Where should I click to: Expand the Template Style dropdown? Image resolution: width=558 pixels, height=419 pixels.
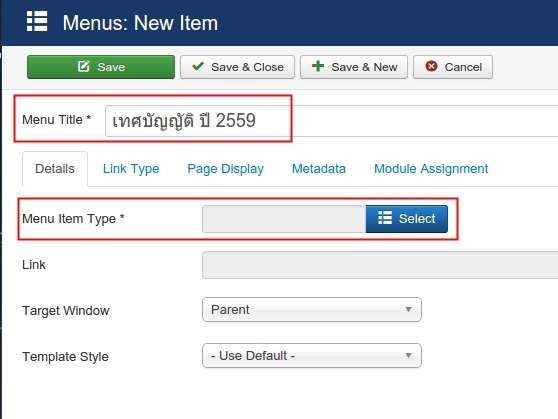pos(312,356)
